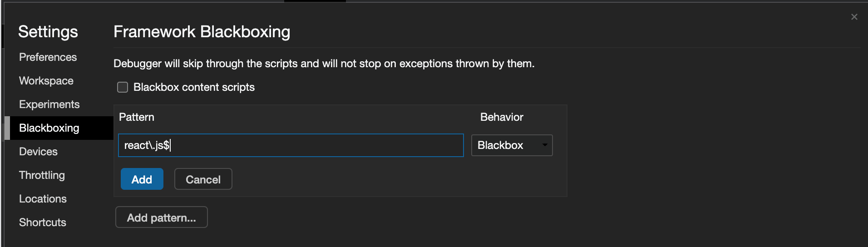Click the Blackbox content scripts label
868x247 pixels.
194,87
